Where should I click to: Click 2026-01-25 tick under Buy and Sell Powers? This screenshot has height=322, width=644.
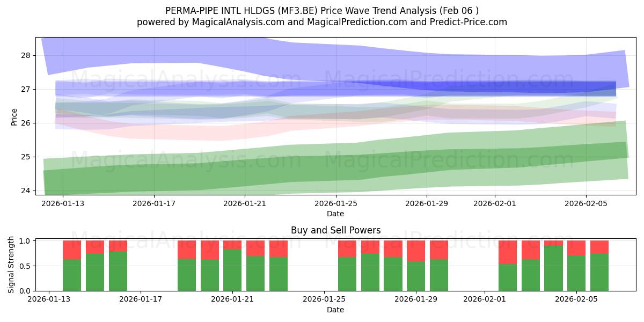(x=324, y=299)
